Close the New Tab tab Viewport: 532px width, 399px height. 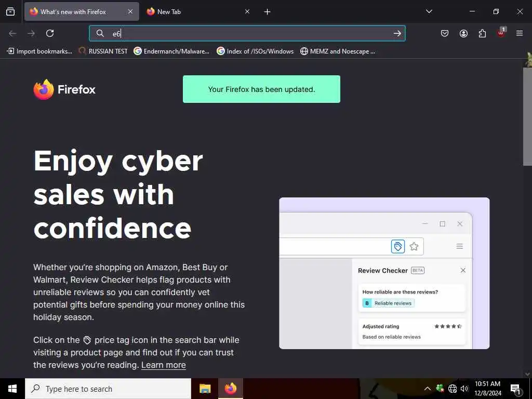247,12
